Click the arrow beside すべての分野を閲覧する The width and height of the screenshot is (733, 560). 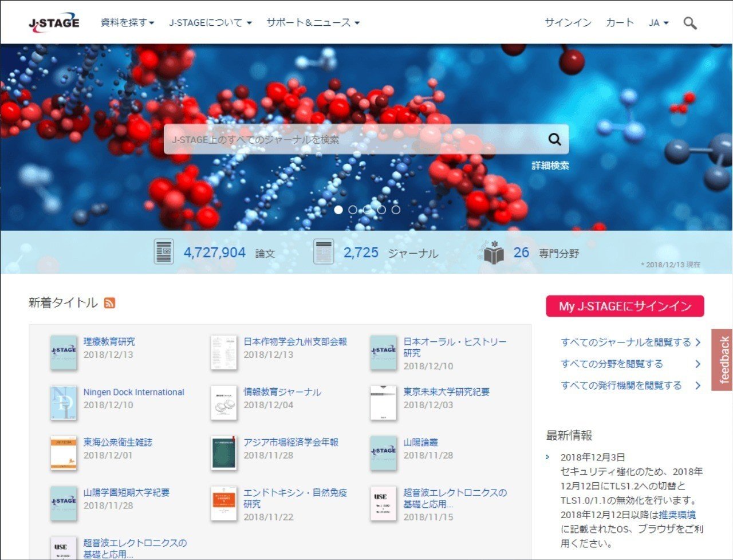click(697, 364)
